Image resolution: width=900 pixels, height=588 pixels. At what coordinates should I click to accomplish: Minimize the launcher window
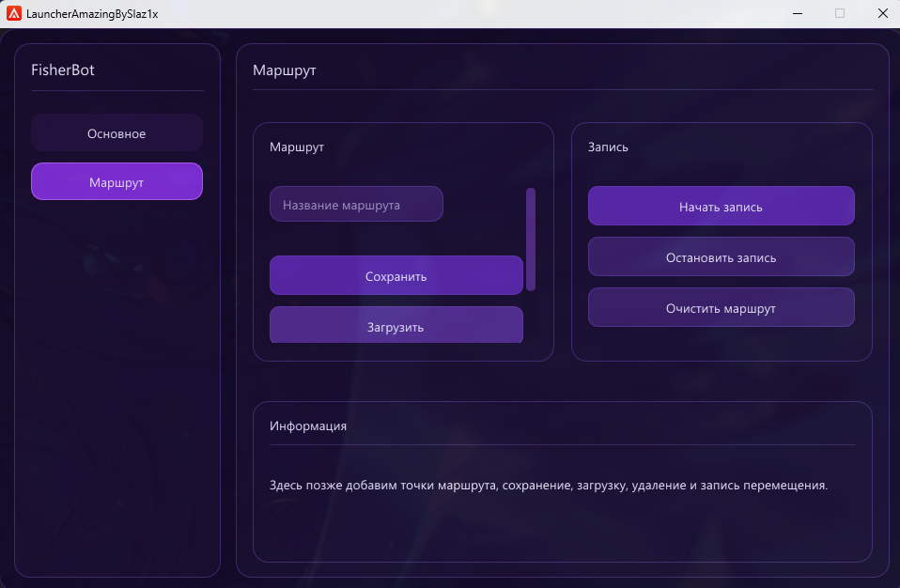tap(797, 13)
